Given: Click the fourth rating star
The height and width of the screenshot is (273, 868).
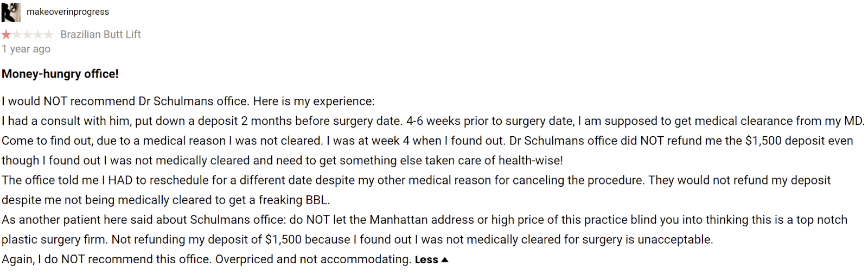Looking at the screenshot, I should coord(38,35).
